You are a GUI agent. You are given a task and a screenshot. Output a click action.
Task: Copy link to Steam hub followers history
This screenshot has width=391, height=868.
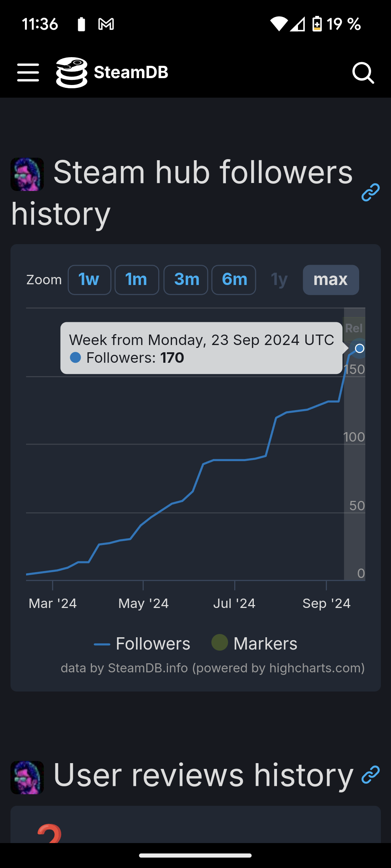pos(370,192)
